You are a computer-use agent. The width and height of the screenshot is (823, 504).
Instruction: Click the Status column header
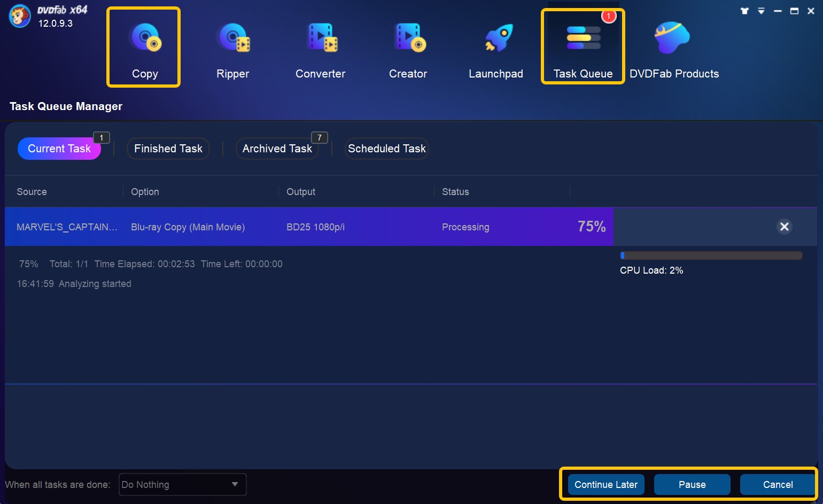(x=455, y=192)
